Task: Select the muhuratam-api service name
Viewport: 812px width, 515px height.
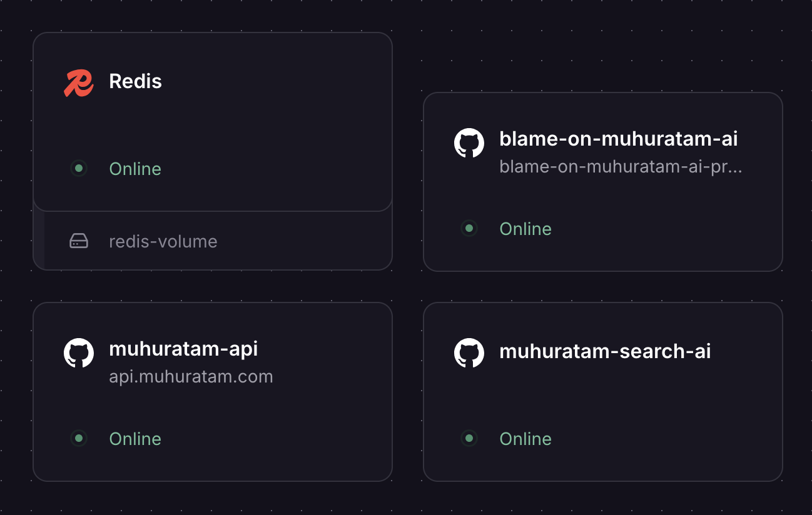Action: point(183,349)
